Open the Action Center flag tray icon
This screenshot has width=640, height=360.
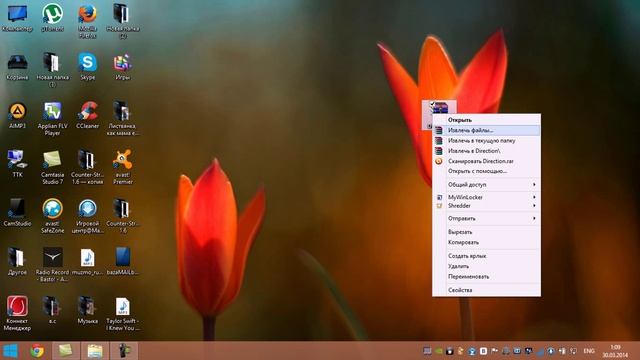pos(494,351)
